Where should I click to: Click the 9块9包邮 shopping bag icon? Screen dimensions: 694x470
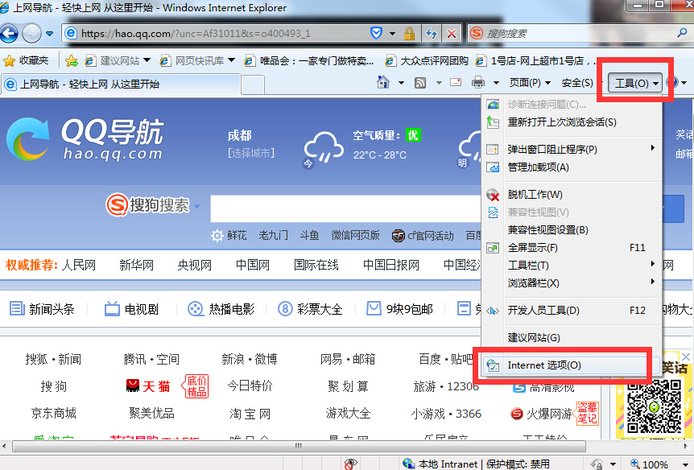point(374,308)
